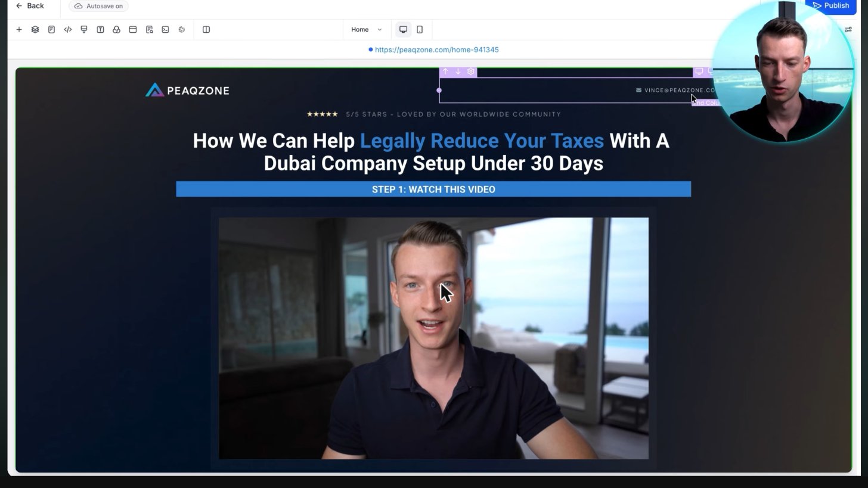Click the main video thumbnail

[x=433, y=338]
